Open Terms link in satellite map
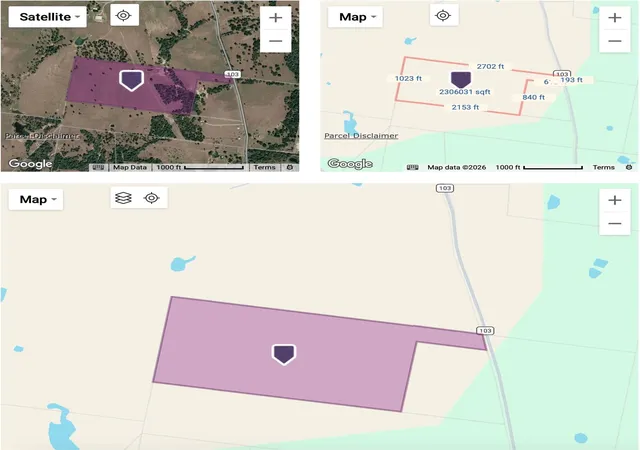The height and width of the screenshot is (450, 640). pyautogui.click(x=264, y=167)
